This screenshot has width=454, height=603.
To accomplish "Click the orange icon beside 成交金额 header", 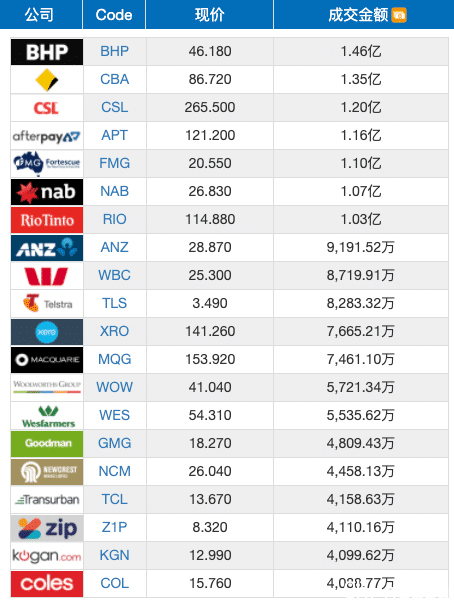I will (399, 15).
